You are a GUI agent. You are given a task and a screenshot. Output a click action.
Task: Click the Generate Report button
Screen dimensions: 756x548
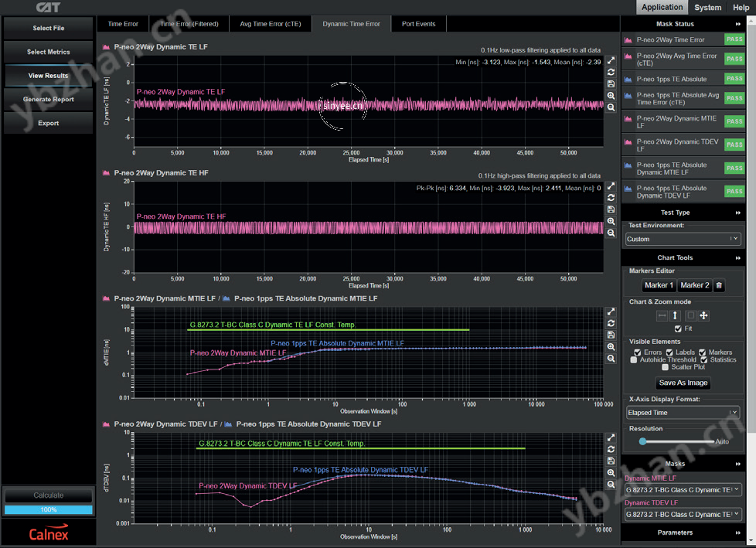(x=48, y=99)
